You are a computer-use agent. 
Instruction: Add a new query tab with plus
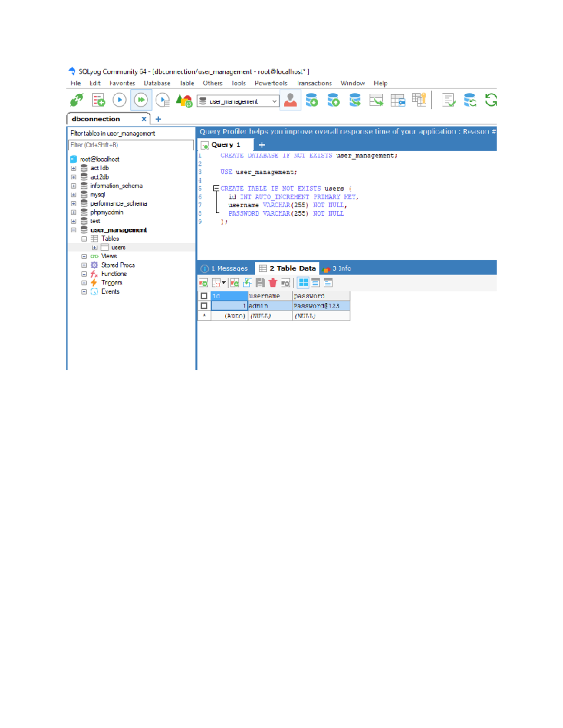point(262,145)
